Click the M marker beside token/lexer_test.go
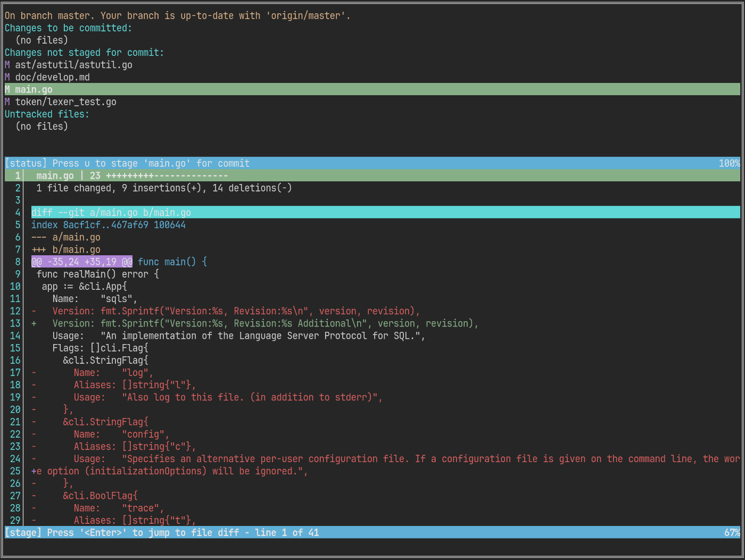This screenshot has height=560, width=745. point(7,102)
